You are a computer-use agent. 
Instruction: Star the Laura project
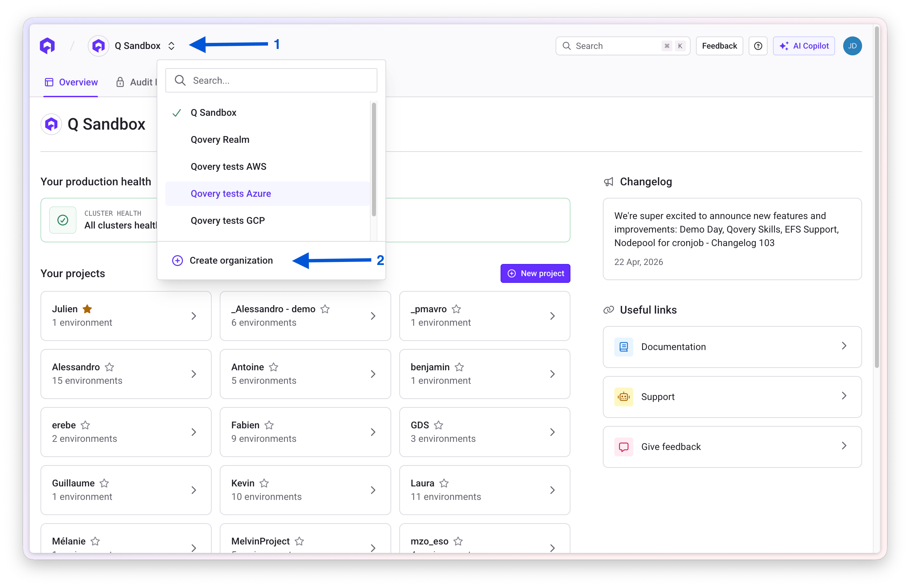(444, 483)
